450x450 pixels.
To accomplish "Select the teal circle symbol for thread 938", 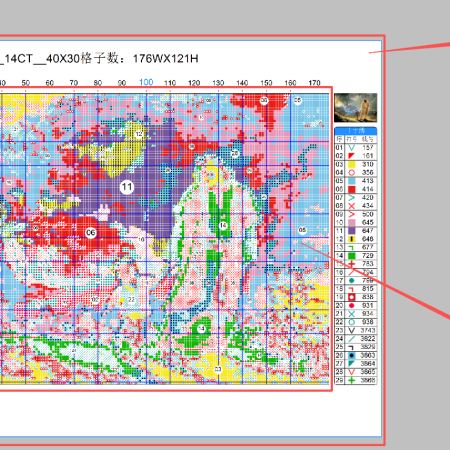I will (351, 322).
